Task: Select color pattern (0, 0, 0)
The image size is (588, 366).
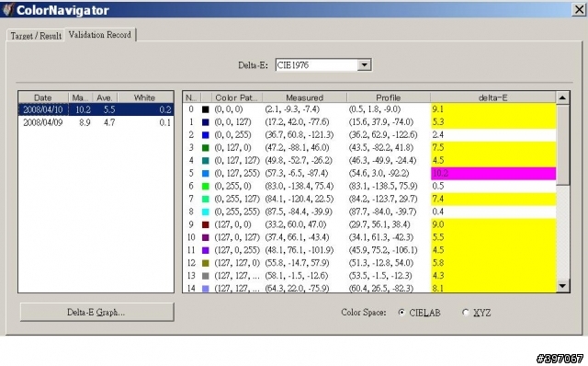Action: click(229, 109)
